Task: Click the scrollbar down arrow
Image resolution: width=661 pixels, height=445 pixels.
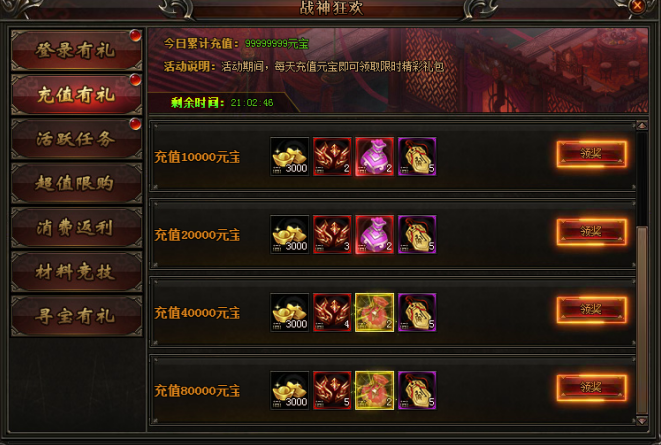Action: [x=642, y=420]
